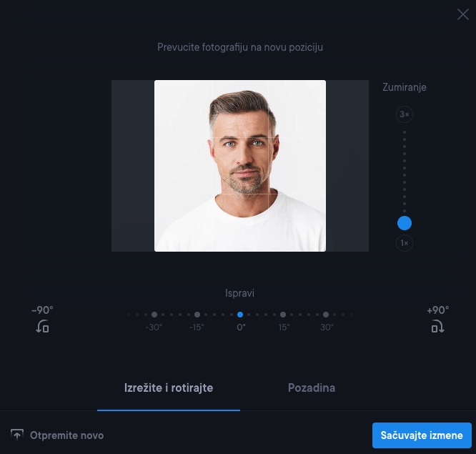Image resolution: width=476 pixels, height=454 pixels.
Task: Click the dark crop area left of photo
Action: tap(132, 166)
